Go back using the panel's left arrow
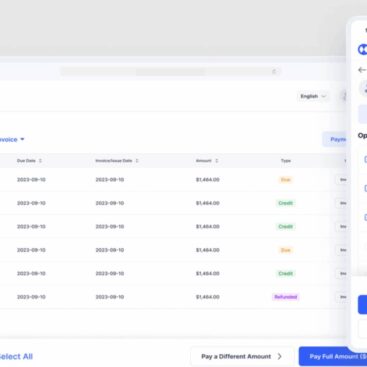The image size is (367, 367). [x=362, y=70]
